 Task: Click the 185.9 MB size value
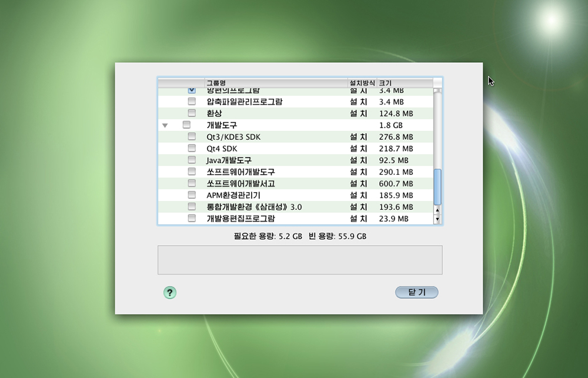396,195
